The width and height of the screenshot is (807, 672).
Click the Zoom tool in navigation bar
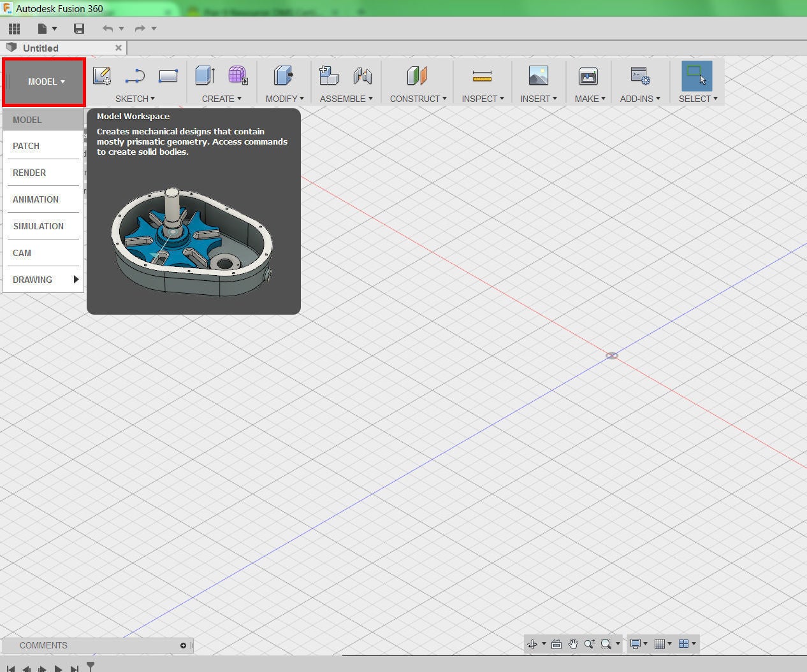[589, 644]
